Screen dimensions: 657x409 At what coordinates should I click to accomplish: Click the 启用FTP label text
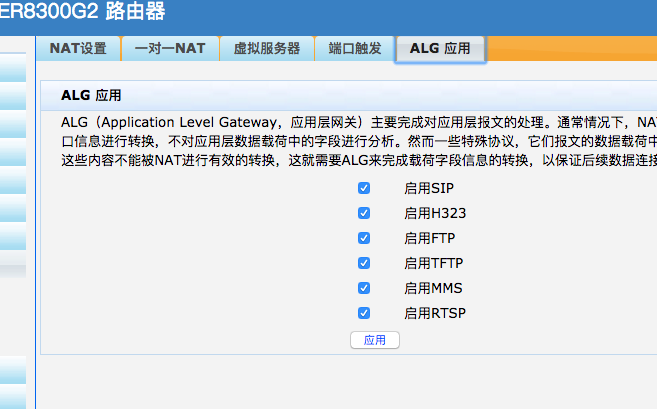(430, 238)
